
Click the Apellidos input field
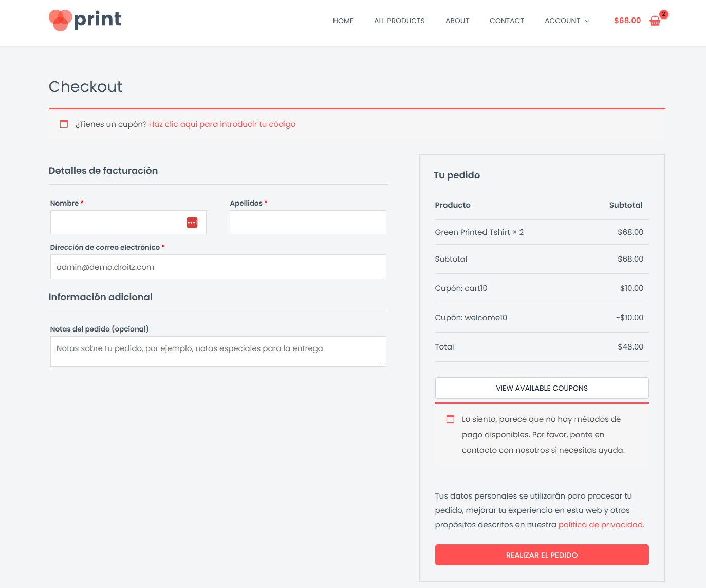point(308,222)
